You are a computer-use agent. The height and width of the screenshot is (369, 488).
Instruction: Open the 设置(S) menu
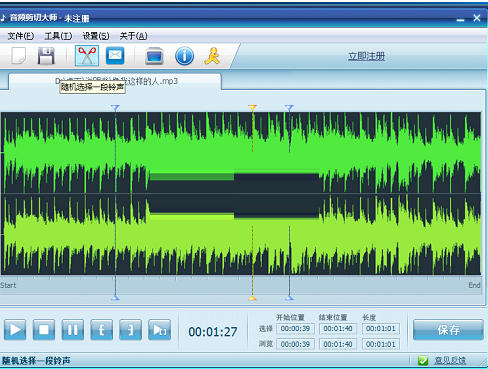click(x=96, y=36)
